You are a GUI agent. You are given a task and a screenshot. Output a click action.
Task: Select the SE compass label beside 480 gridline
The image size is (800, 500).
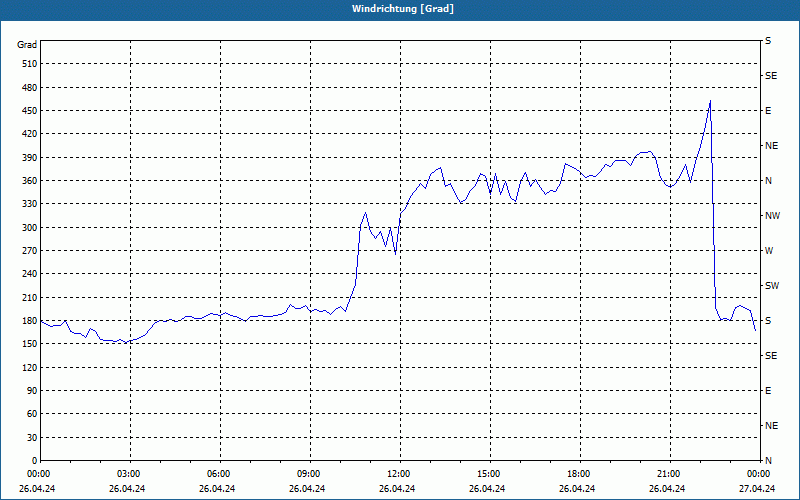pyautogui.click(x=771, y=76)
